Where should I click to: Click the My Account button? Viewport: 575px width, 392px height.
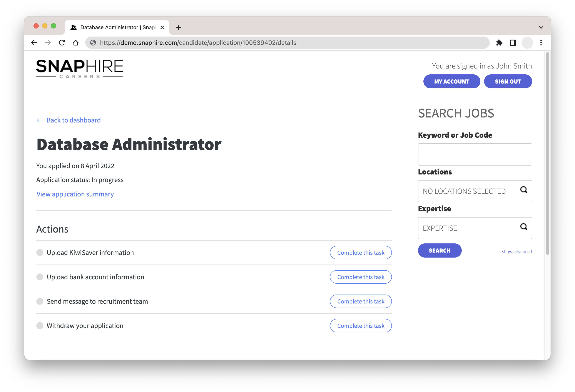click(x=451, y=81)
